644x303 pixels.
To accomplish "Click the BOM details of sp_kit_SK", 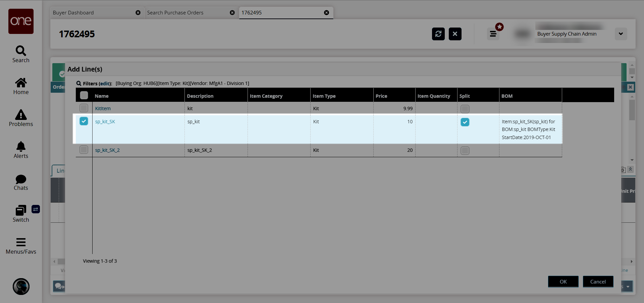I will 529,129.
